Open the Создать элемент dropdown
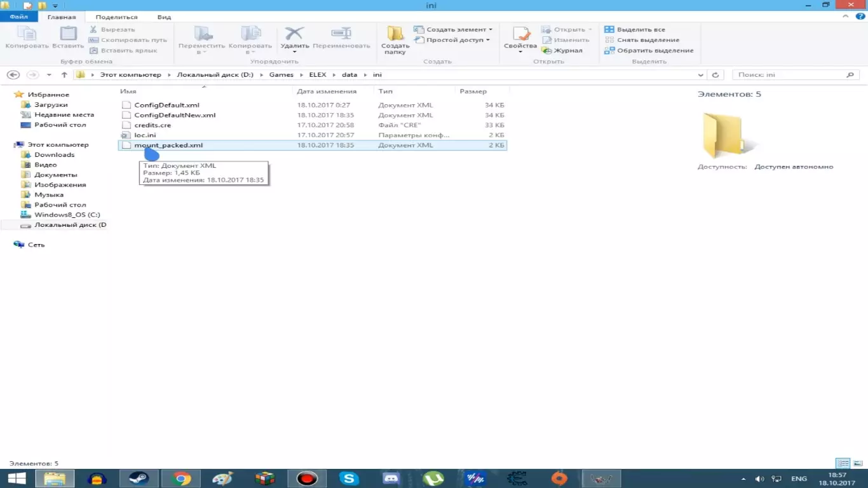This screenshot has width=868, height=488. pyautogui.click(x=453, y=29)
